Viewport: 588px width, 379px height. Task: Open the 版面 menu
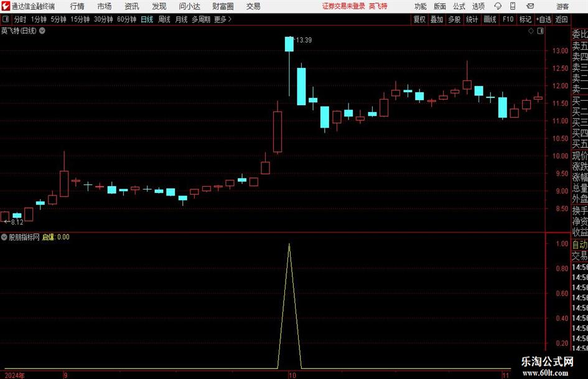440,6
